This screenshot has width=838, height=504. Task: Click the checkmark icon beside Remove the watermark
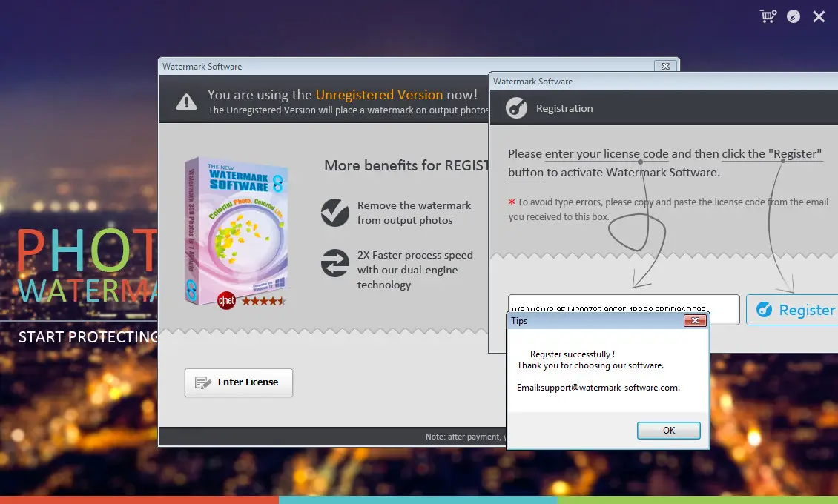pyautogui.click(x=335, y=213)
